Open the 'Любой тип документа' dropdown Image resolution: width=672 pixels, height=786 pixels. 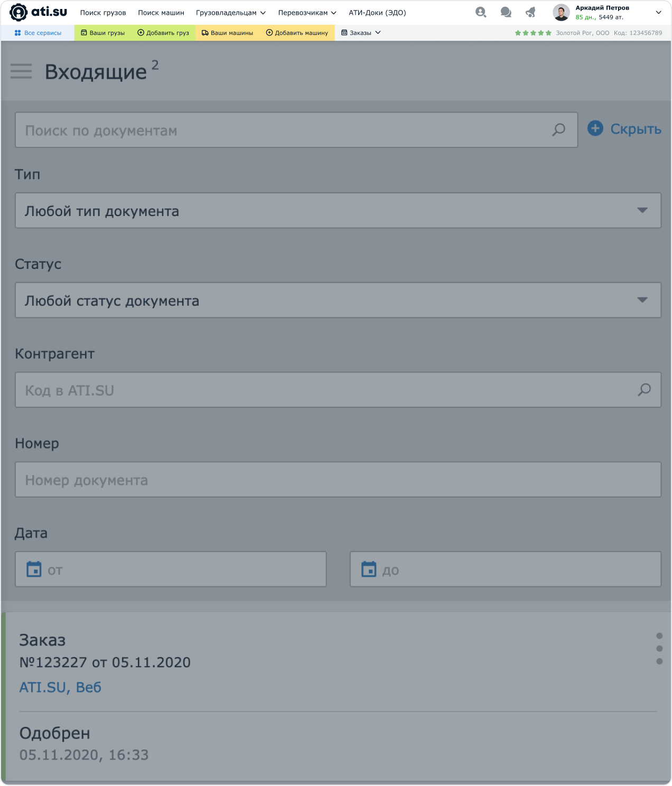tap(338, 211)
